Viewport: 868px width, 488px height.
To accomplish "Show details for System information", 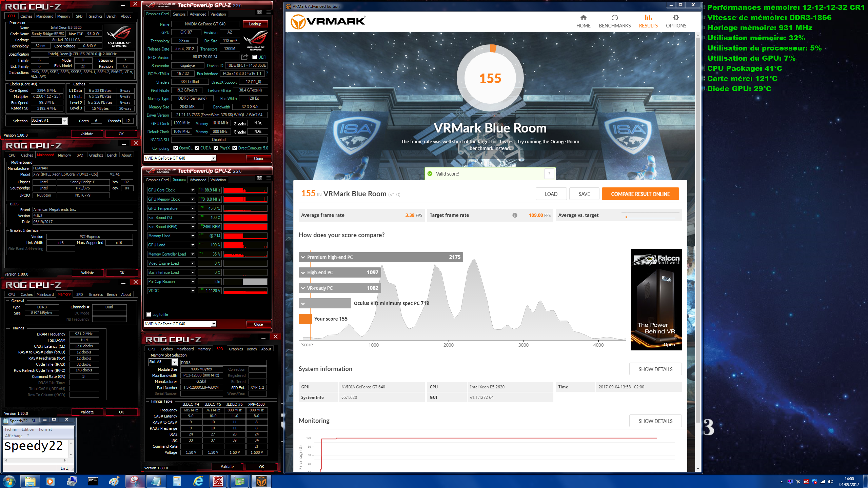I will point(655,369).
